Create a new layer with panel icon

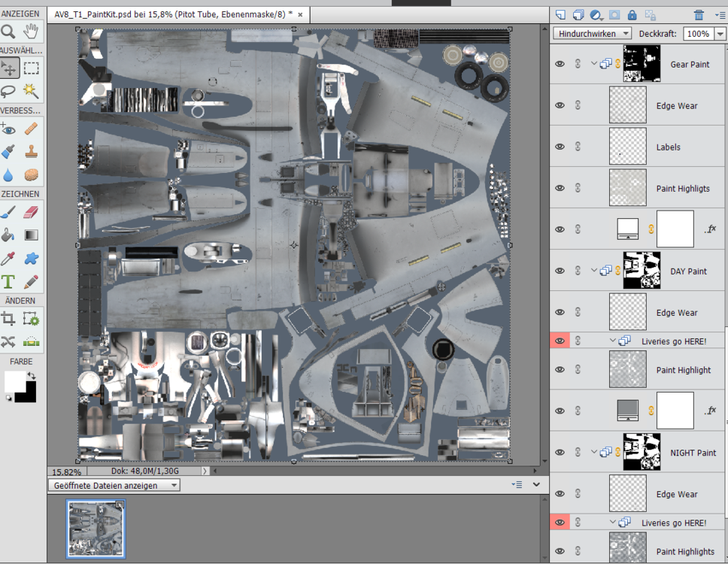point(560,14)
